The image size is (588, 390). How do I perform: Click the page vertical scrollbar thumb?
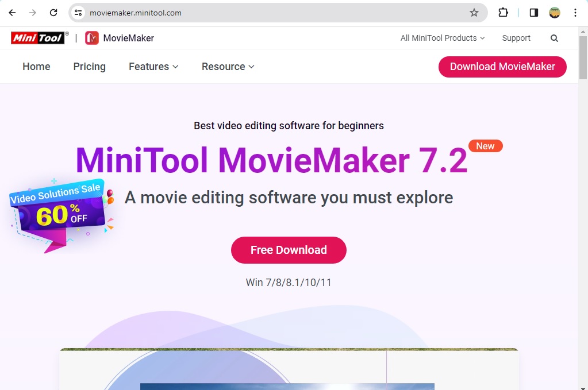coord(583,57)
